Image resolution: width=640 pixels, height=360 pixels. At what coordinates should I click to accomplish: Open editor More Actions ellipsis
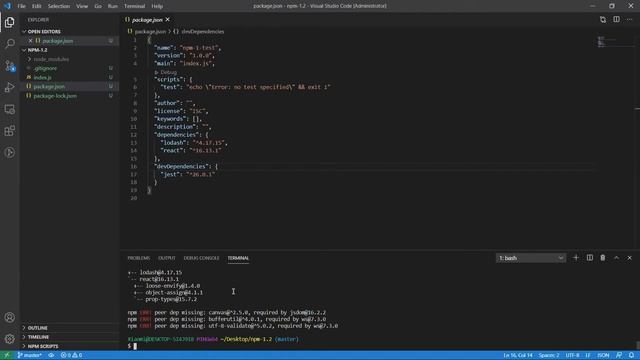click(x=629, y=20)
